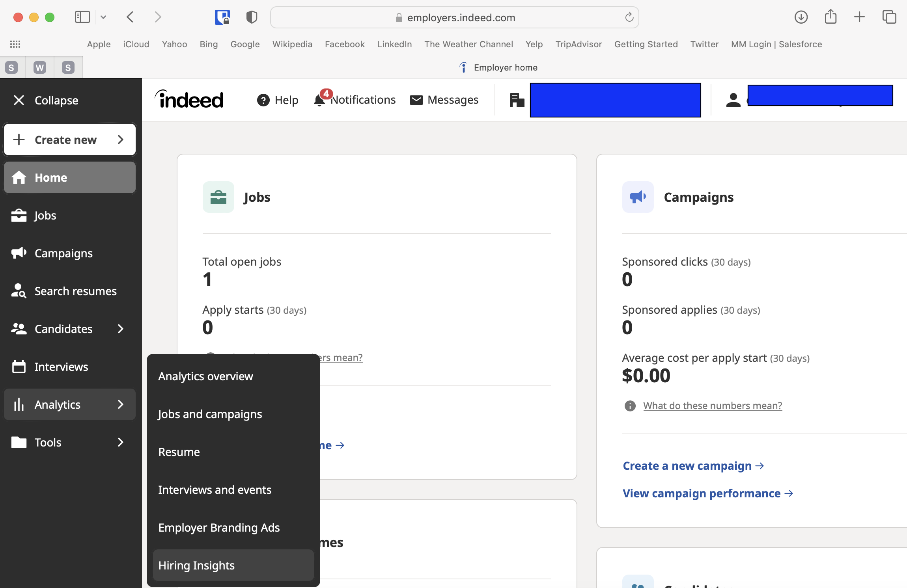This screenshot has height=588, width=907.
Task: View campaign performance link
Action: pyautogui.click(x=707, y=492)
